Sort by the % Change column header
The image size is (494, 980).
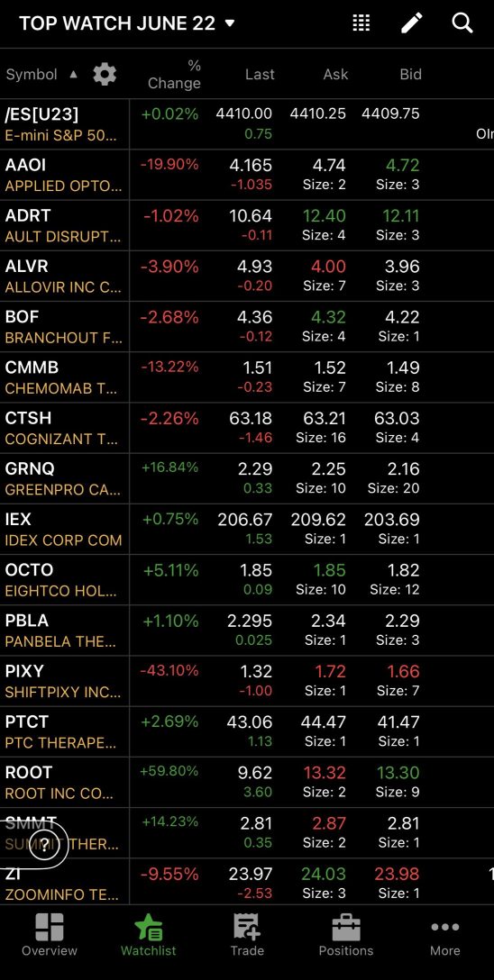pos(174,75)
